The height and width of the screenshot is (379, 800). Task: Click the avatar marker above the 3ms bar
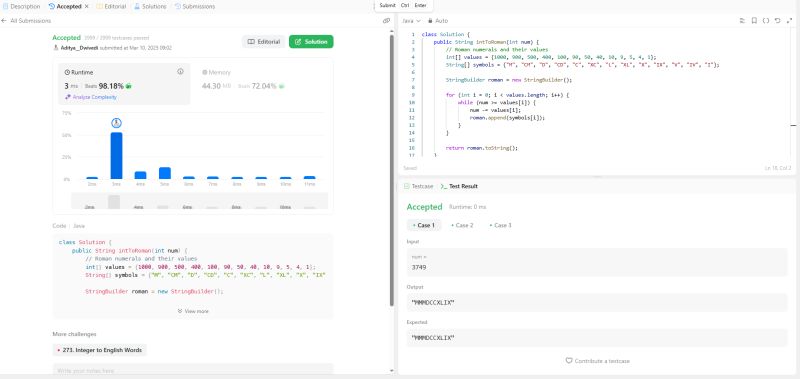click(x=116, y=122)
